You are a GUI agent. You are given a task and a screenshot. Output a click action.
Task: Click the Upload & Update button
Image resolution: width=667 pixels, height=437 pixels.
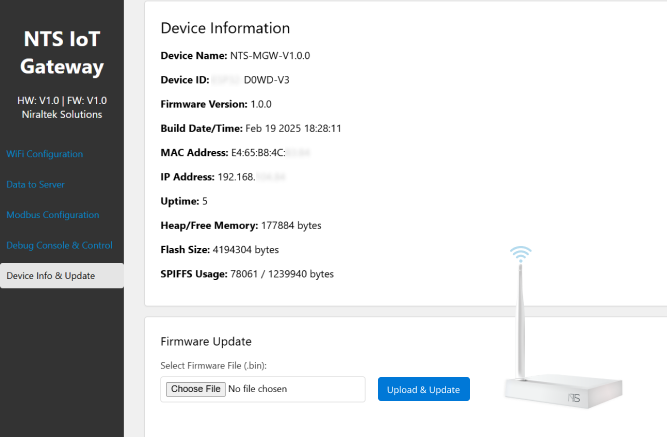click(x=423, y=389)
